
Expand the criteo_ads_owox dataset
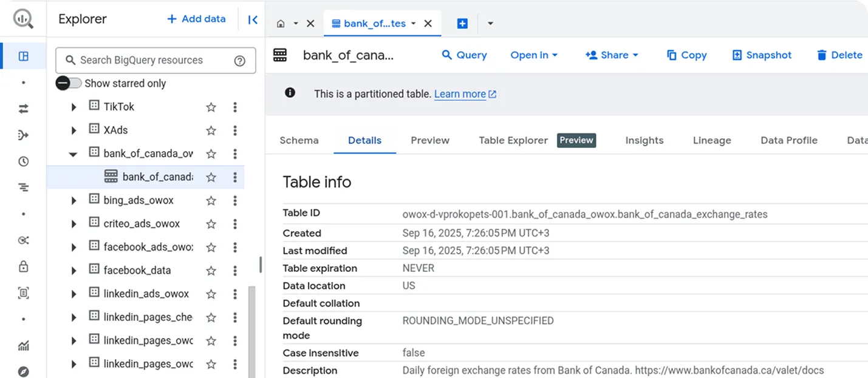(x=73, y=224)
